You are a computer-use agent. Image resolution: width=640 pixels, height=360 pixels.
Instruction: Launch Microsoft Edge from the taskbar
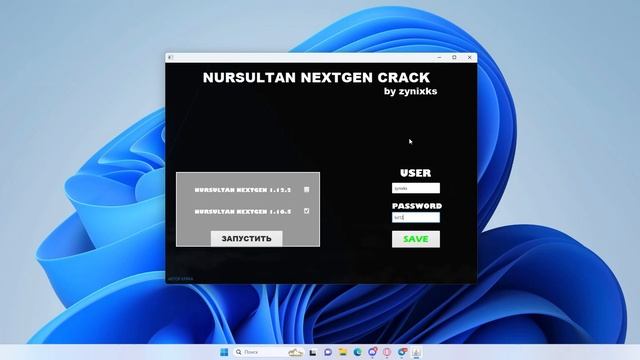(x=358, y=352)
